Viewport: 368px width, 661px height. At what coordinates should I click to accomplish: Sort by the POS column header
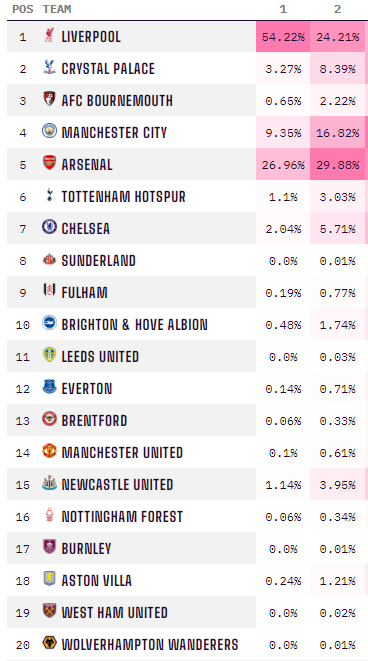(x=23, y=9)
